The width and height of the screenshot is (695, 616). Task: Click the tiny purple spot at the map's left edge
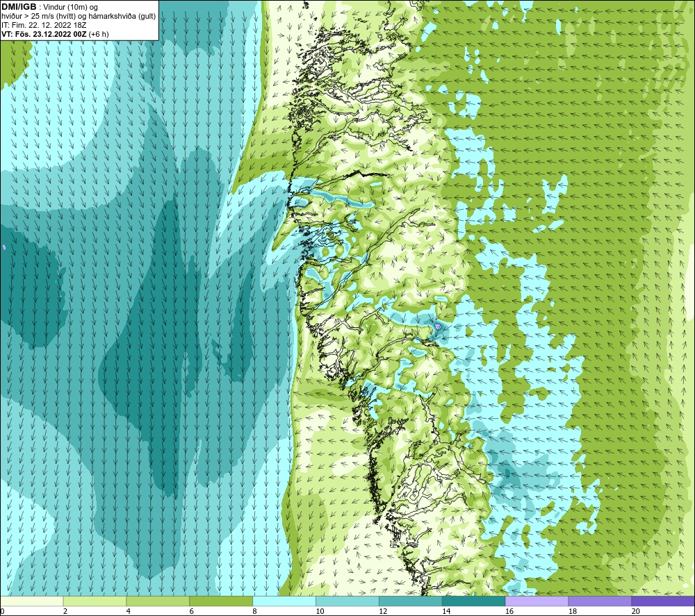[x=4, y=247]
